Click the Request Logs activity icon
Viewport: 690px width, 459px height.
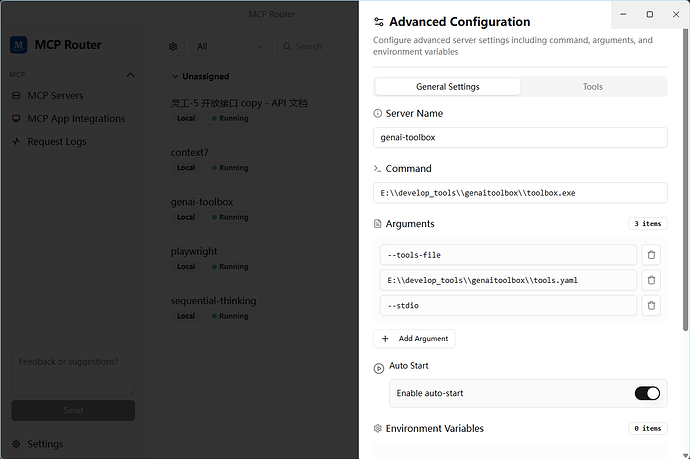coord(16,142)
